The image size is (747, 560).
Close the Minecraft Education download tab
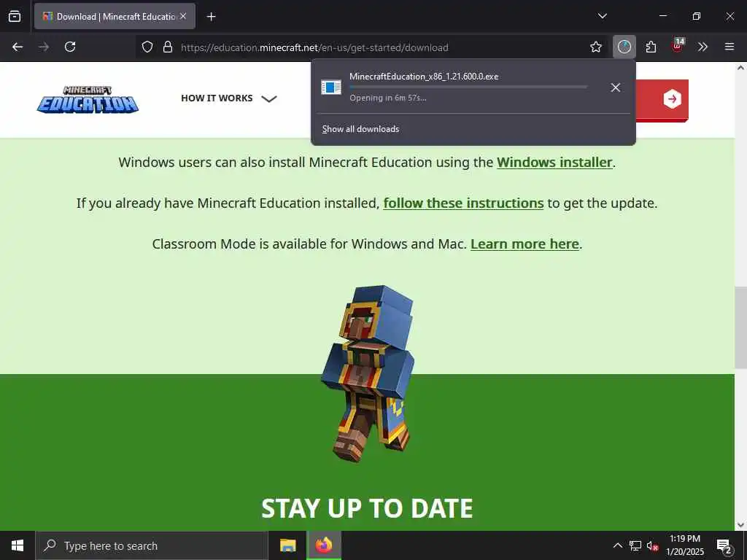coord(183,16)
